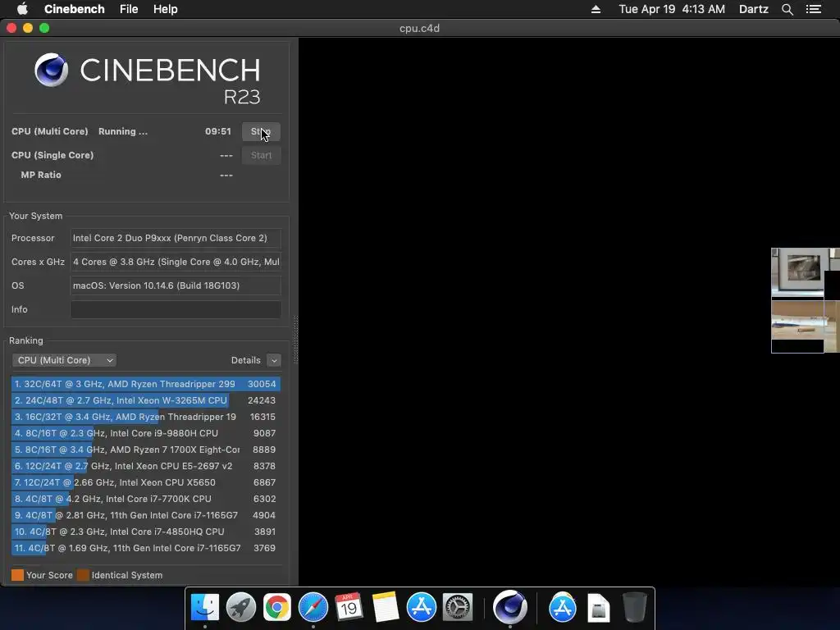The image size is (840, 630).
Task: Open Google Chrome from the dock
Action: 277,608
